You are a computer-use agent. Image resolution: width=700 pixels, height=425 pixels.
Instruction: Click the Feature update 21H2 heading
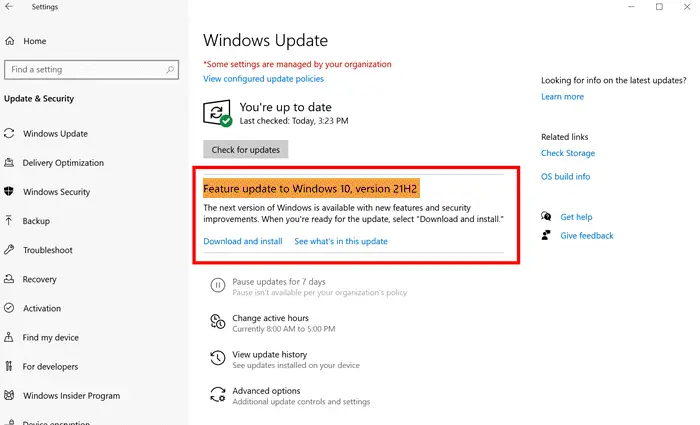click(311, 188)
